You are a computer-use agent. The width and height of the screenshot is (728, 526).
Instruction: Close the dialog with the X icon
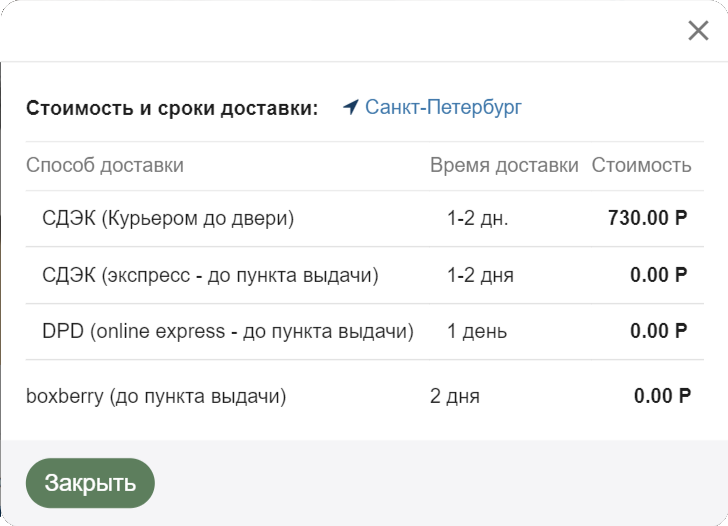tap(698, 30)
